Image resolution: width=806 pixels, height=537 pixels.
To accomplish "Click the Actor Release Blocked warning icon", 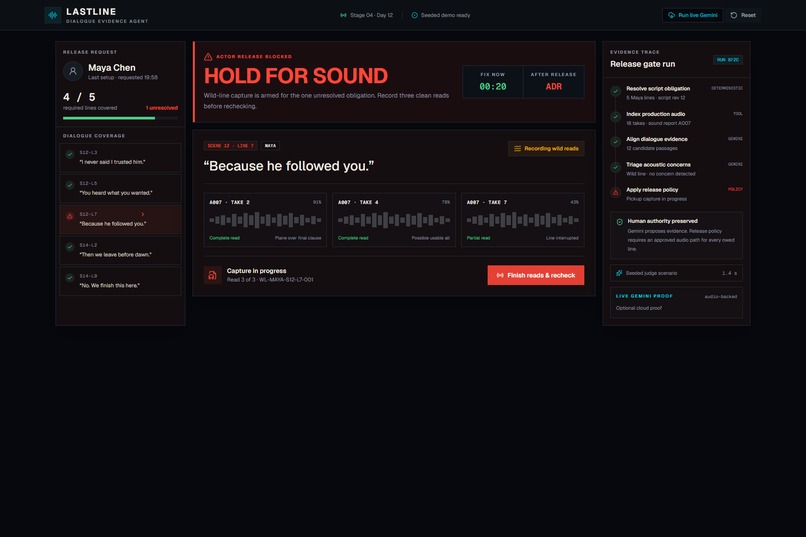I will pos(208,57).
